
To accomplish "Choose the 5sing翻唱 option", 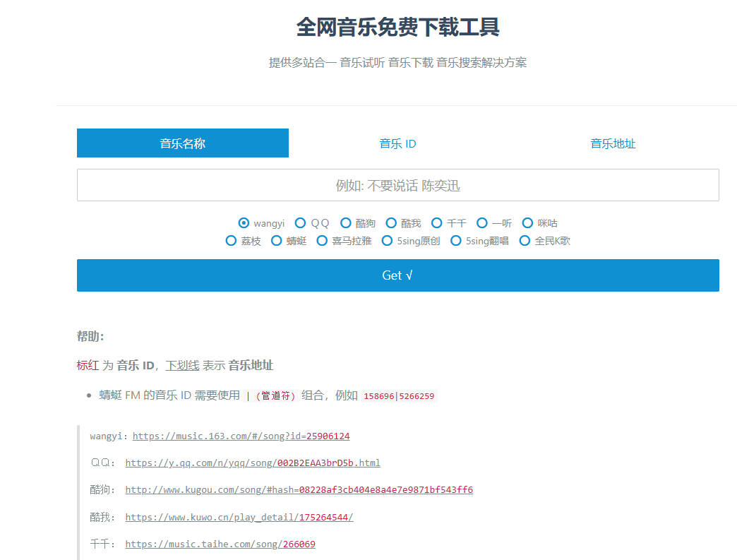I will (456, 241).
